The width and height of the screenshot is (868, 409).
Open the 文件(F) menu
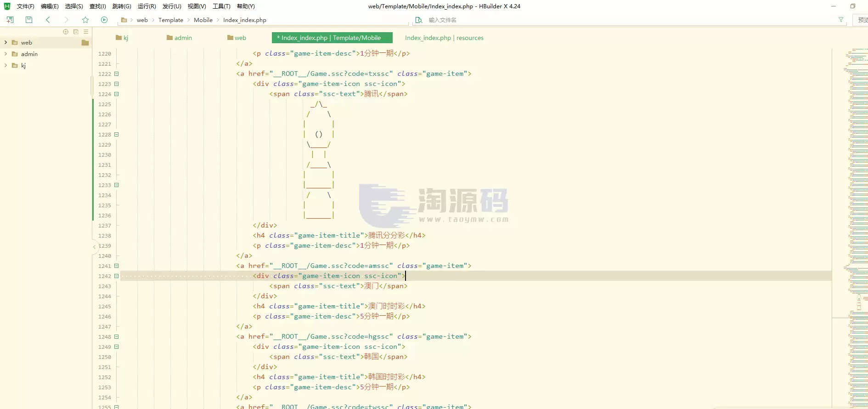(26, 6)
